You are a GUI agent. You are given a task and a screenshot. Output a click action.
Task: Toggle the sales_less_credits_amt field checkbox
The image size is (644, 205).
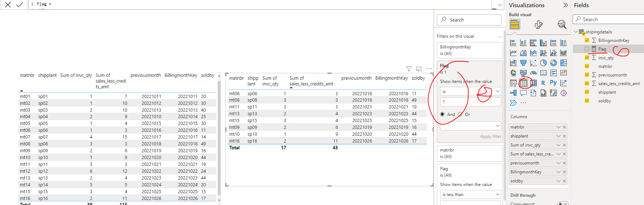pyautogui.click(x=587, y=83)
